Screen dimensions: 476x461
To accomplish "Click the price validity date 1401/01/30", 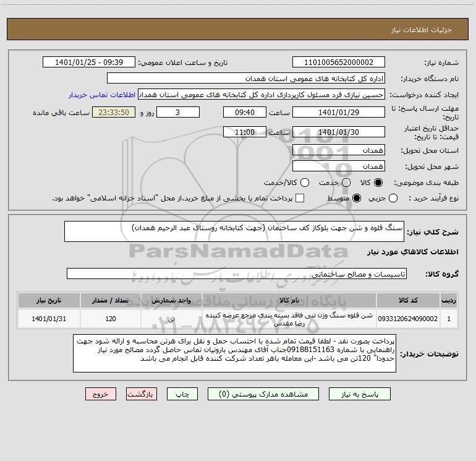I will [x=339, y=132].
